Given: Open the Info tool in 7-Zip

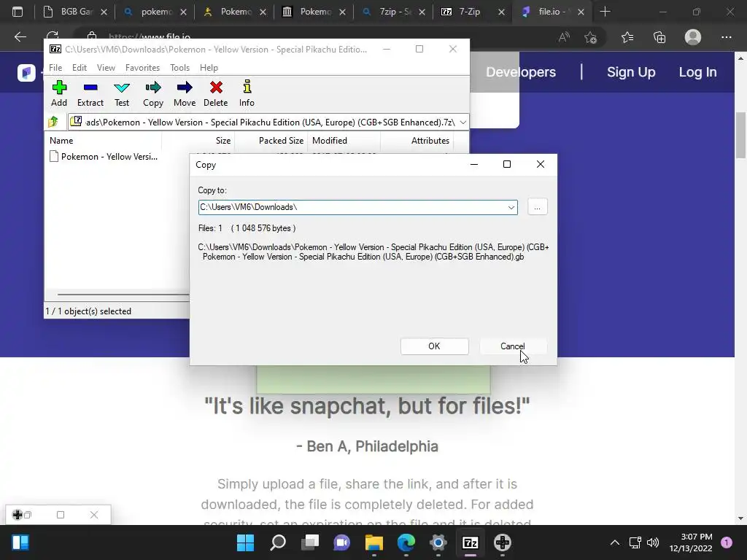Looking at the screenshot, I should click(x=247, y=94).
